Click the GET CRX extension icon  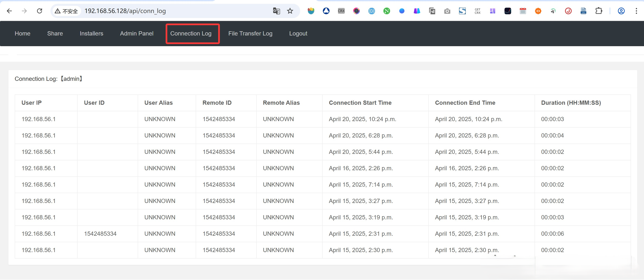click(x=477, y=11)
